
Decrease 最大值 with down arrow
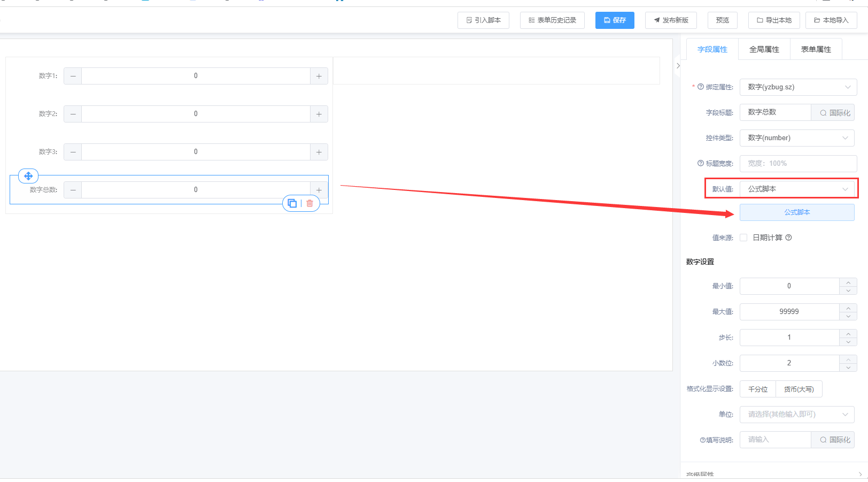848,316
